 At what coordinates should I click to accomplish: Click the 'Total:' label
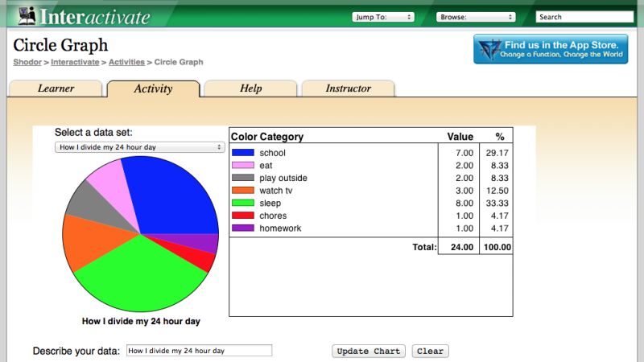pos(424,247)
